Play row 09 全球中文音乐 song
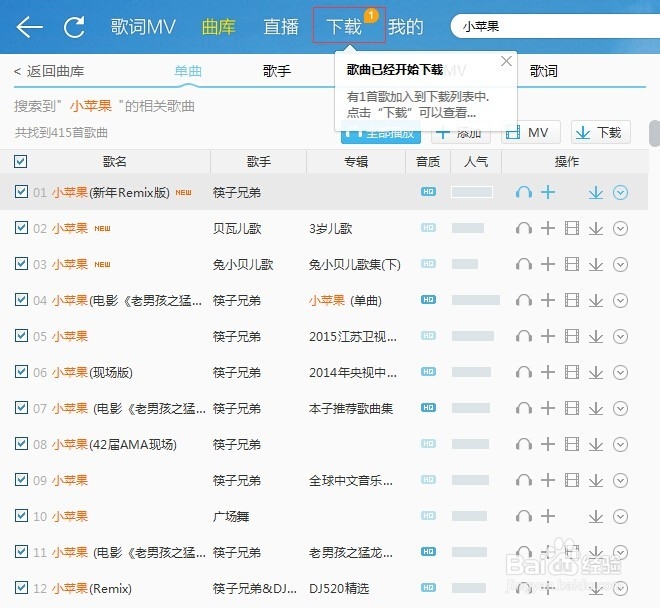Screen dimensions: 660x608 click(524, 480)
